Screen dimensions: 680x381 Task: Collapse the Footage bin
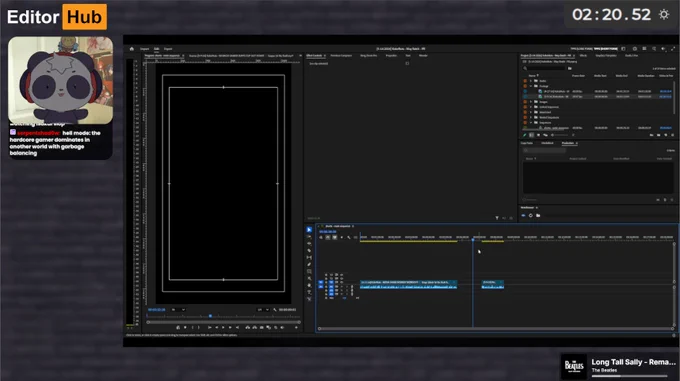coord(531,86)
